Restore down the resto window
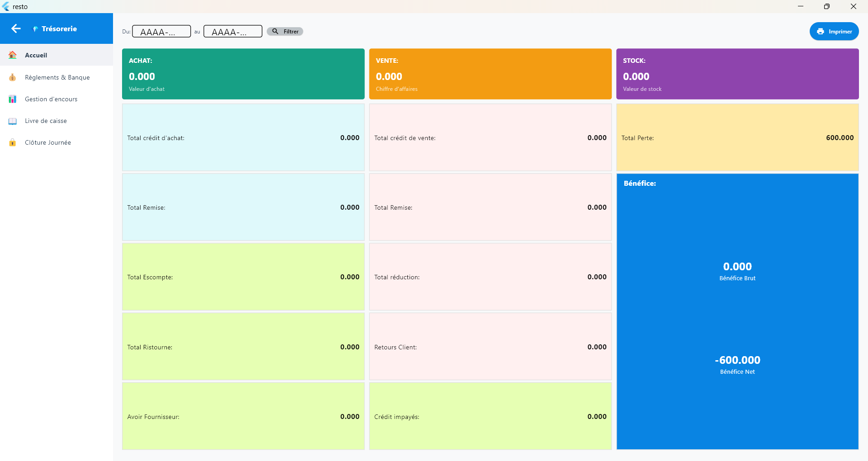Image resolution: width=868 pixels, height=461 pixels. click(827, 6)
